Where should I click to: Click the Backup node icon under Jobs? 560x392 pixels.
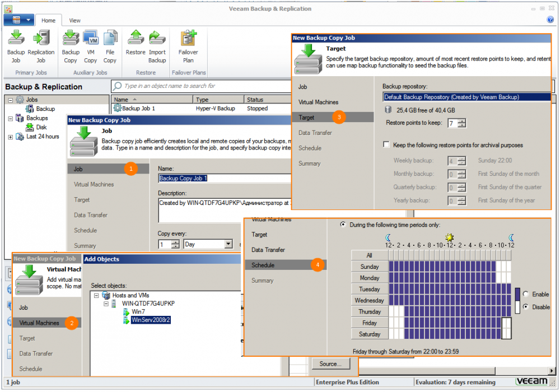30,109
